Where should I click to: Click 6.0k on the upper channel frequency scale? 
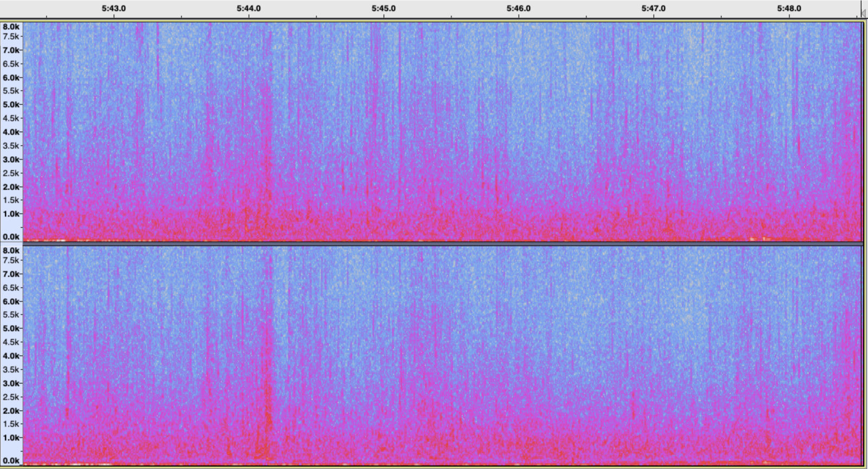11,78
